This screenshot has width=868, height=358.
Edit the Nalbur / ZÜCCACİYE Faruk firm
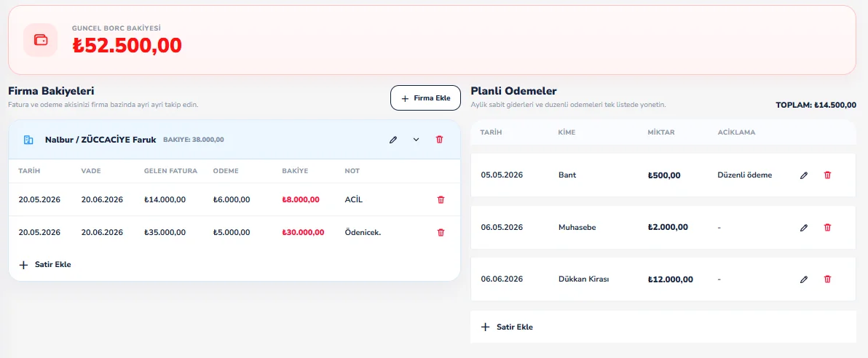coord(393,140)
